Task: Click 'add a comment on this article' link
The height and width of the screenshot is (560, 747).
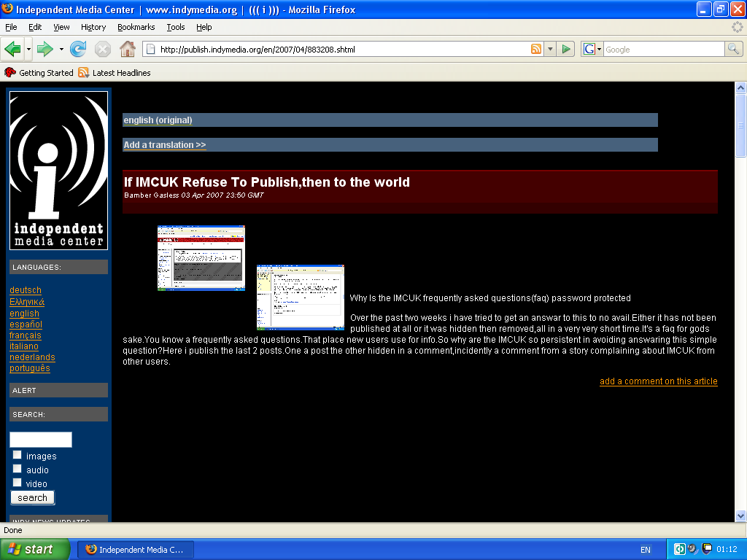Action: pyautogui.click(x=658, y=381)
